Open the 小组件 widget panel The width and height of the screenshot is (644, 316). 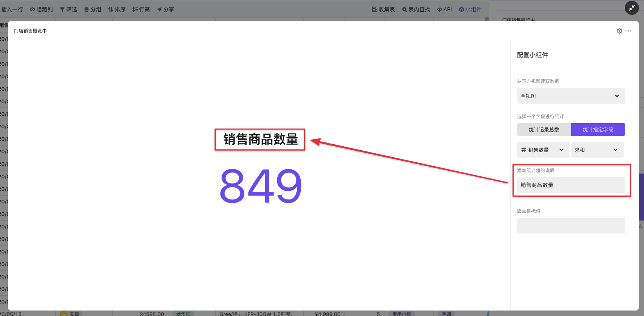click(470, 9)
